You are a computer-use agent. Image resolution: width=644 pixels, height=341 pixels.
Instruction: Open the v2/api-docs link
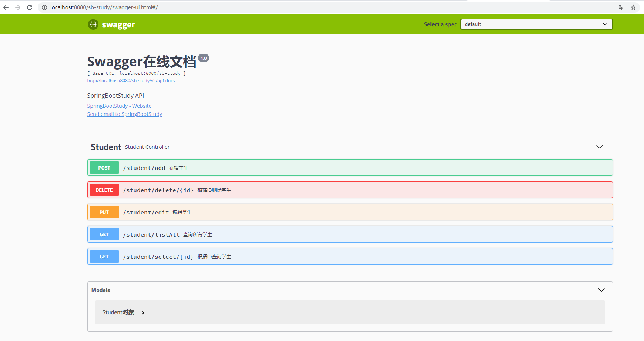tap(131, 80)
